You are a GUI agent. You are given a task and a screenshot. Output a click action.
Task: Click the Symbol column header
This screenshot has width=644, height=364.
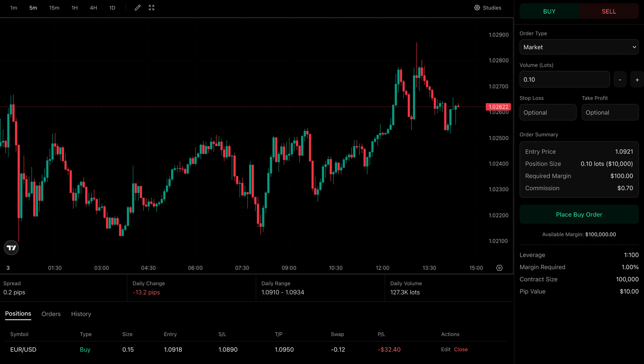pos(19,334)
